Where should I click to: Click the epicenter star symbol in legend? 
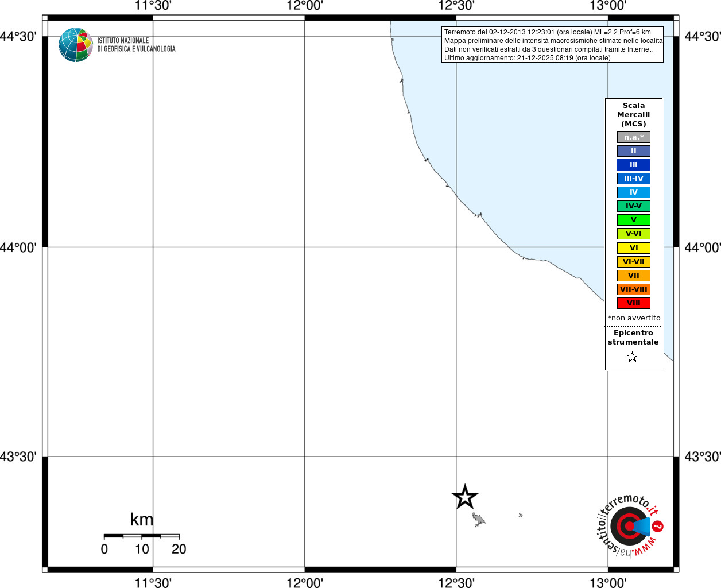(x=633, y=357)
